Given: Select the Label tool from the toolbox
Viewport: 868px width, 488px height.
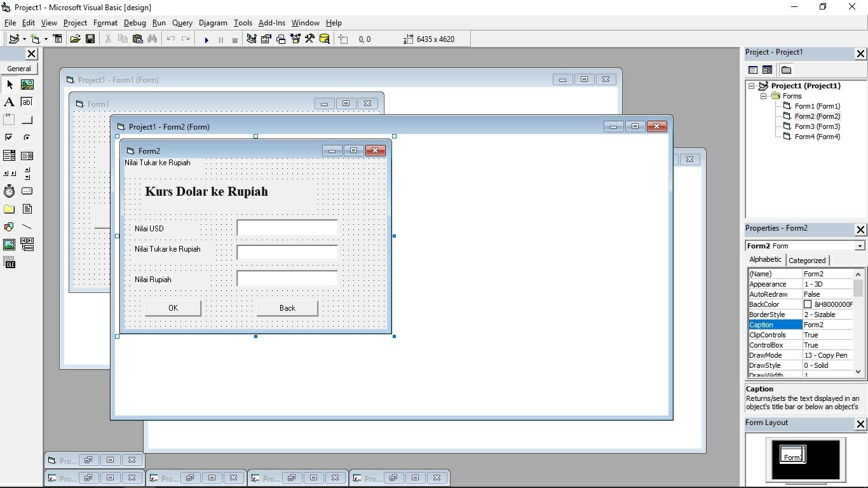Looking at the screenshot, I should (x=9, y=102).
